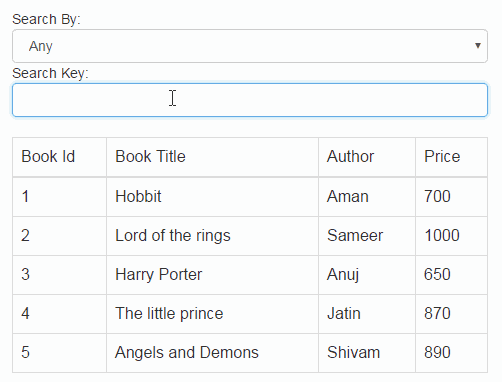Viewport: 502px width, 382px height.
Task: Select The little prince cell
Action: click(212, 314)
